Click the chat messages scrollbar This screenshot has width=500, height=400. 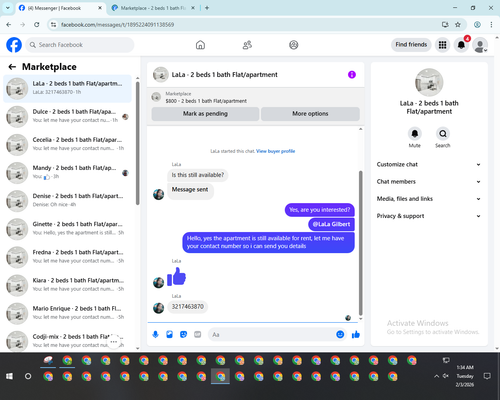[360, 243]
